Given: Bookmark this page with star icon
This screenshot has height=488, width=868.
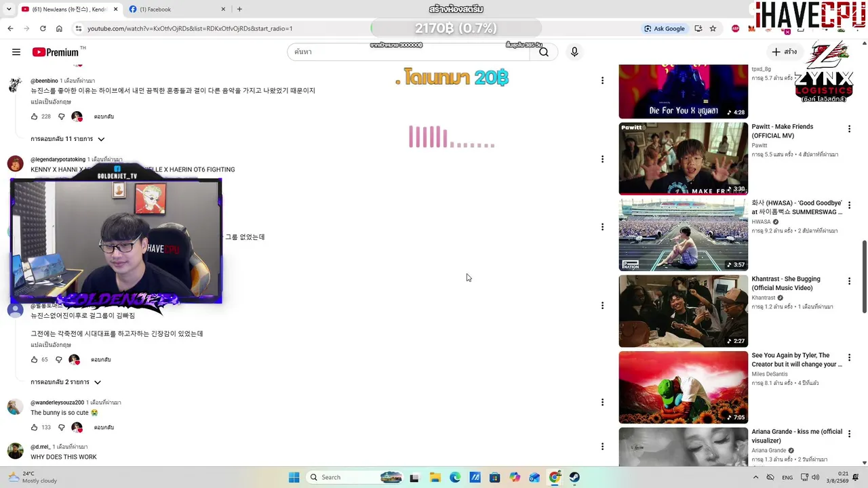Looking at the screenshot, I should point(713,28).
